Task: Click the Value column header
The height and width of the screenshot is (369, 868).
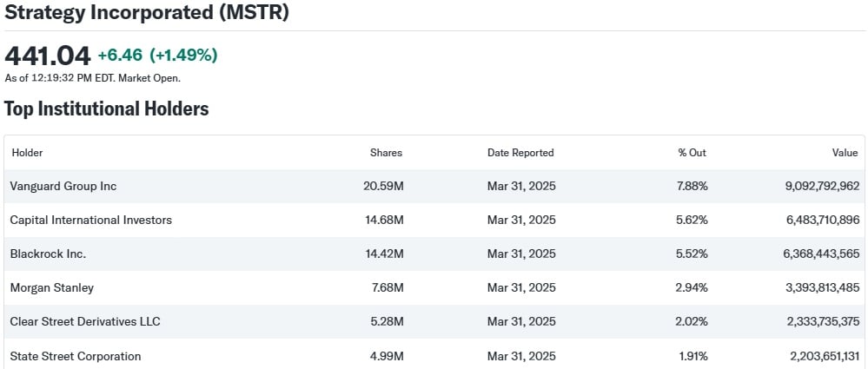Action: pyautogui.click(x=845, y=153)
